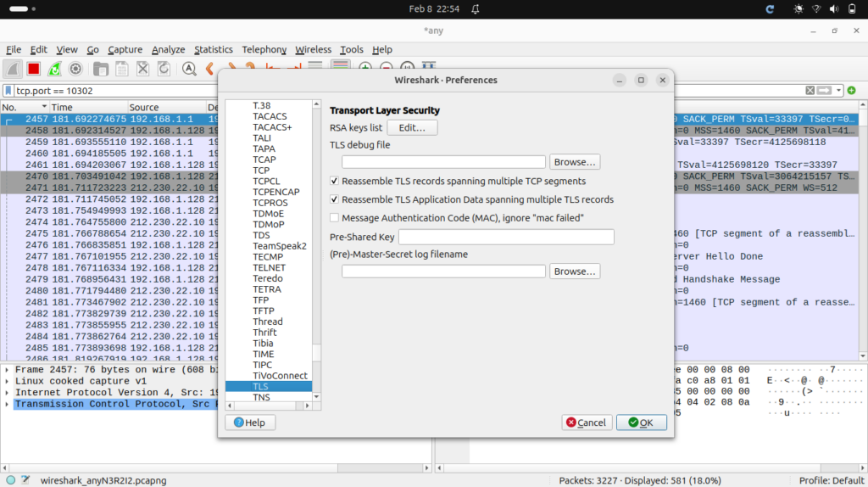The image size is (868, 487).
Task: Click the battery indicator icon
Action: (x=852, y=8)
